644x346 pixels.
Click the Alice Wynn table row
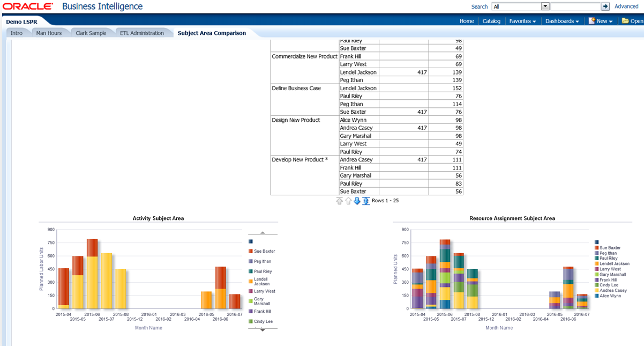[401, 120]
